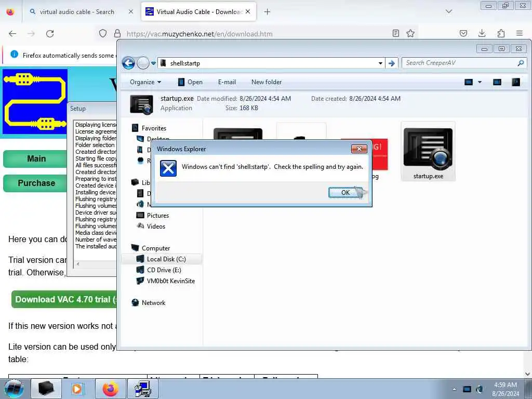Click the Save to Pocket icon

click(463, 33)
